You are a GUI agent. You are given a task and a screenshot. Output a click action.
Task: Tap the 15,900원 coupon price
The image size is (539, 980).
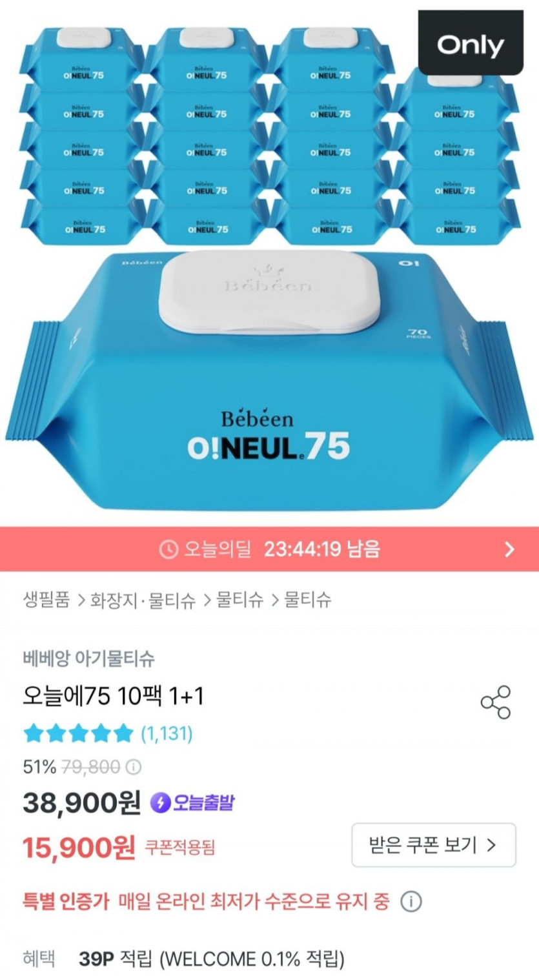click(79, 846)
